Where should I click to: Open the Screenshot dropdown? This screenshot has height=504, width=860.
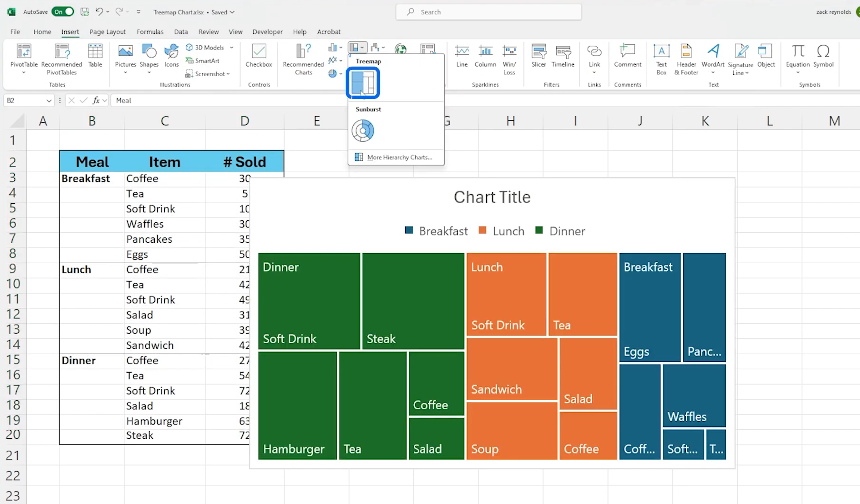tap(228, 74)
